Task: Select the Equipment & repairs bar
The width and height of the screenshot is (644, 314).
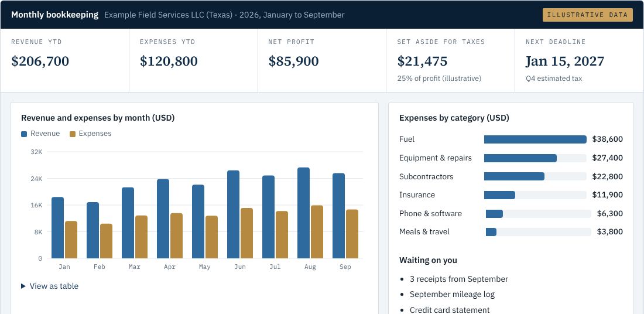Action: point(520,158)
